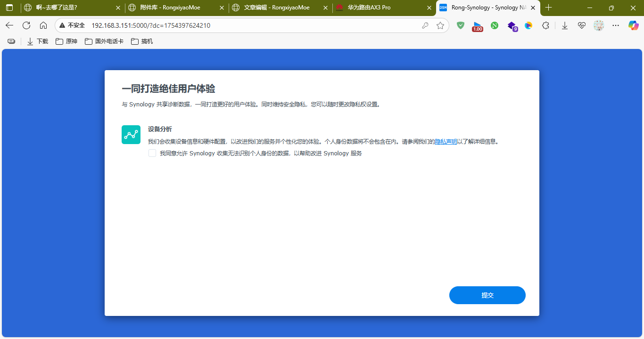
Task: Open the Extensions puzzle piece menu
Action: pos(545,25)
